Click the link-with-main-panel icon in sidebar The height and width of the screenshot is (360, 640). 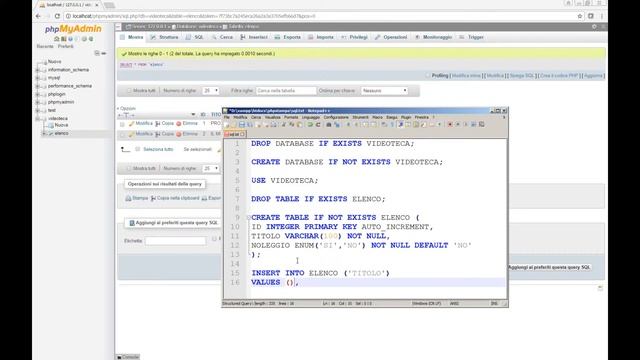(104, 53)
